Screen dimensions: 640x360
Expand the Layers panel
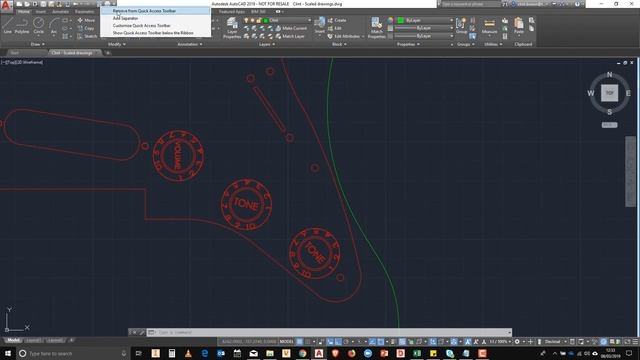point(267,44)
